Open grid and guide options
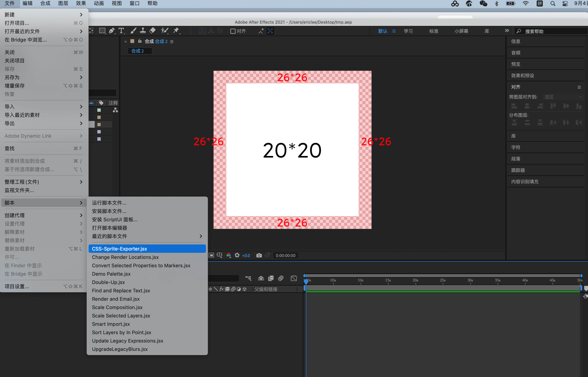 click(220, 255)
